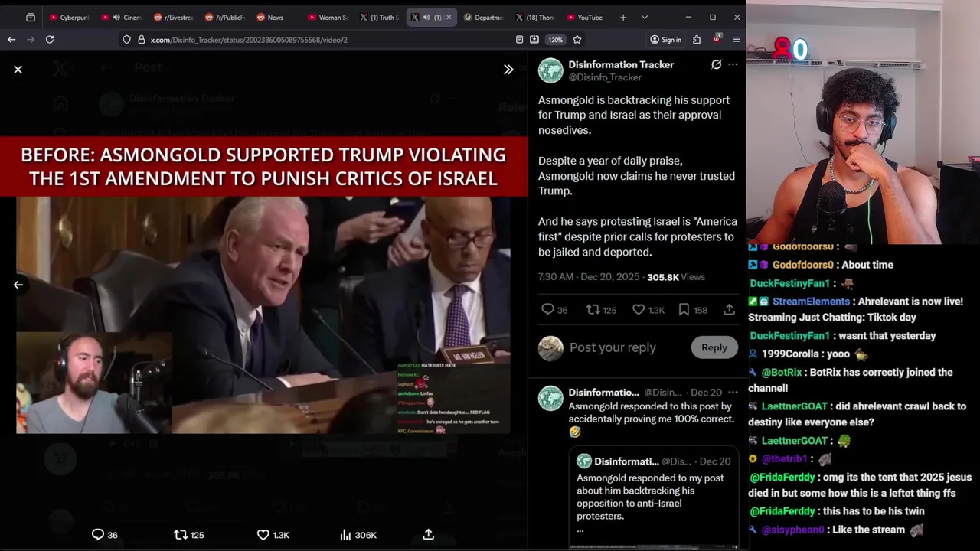Collapse the post sidebar with double-chevron icon
This screenshot has width=980, height=551.
click(508, 70)
